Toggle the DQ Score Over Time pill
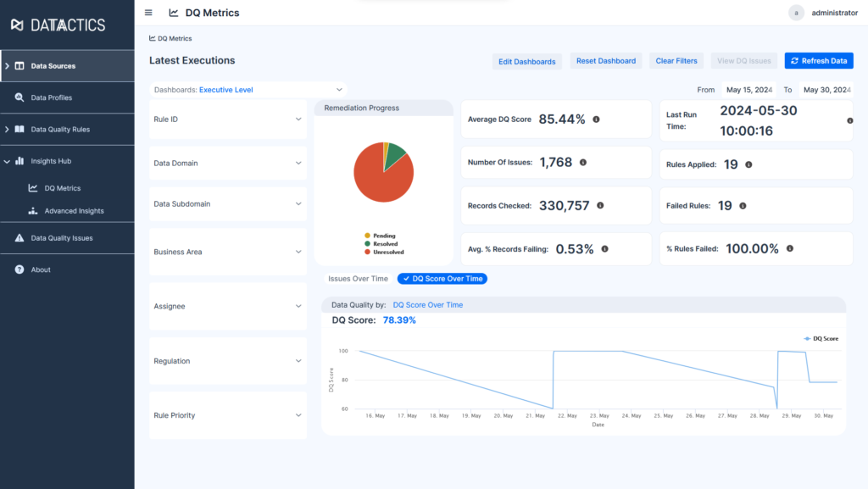The image size is (868, 489). click(x=442, y=278)
